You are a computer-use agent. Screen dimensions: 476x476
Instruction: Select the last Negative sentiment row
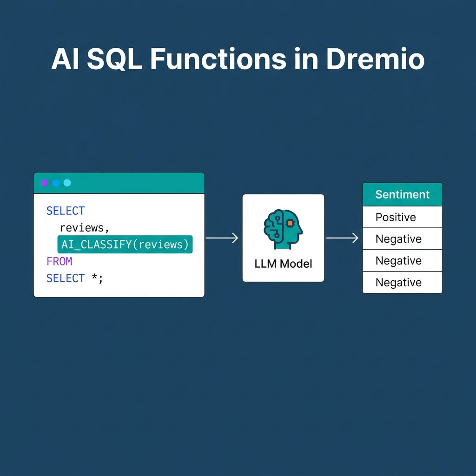(402, 282)
